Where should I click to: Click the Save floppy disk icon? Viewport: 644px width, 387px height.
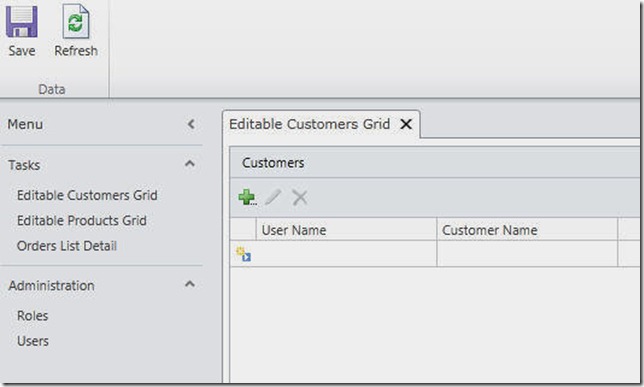[x=21, y=22]
